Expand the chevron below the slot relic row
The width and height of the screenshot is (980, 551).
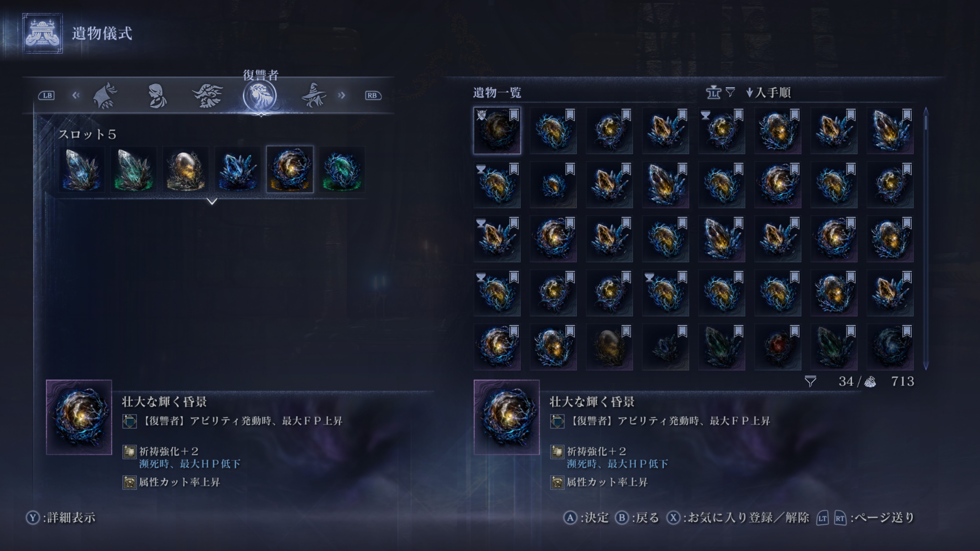[212, 201]
